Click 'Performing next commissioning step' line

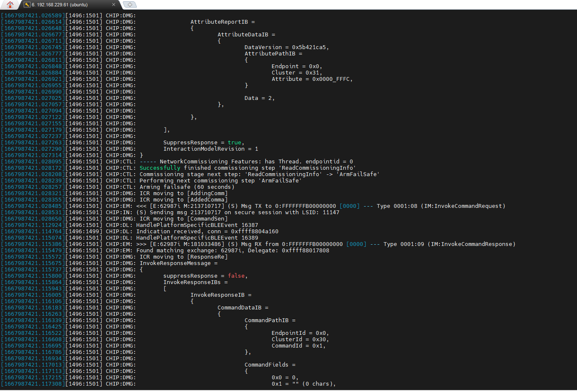coord(221,181)
